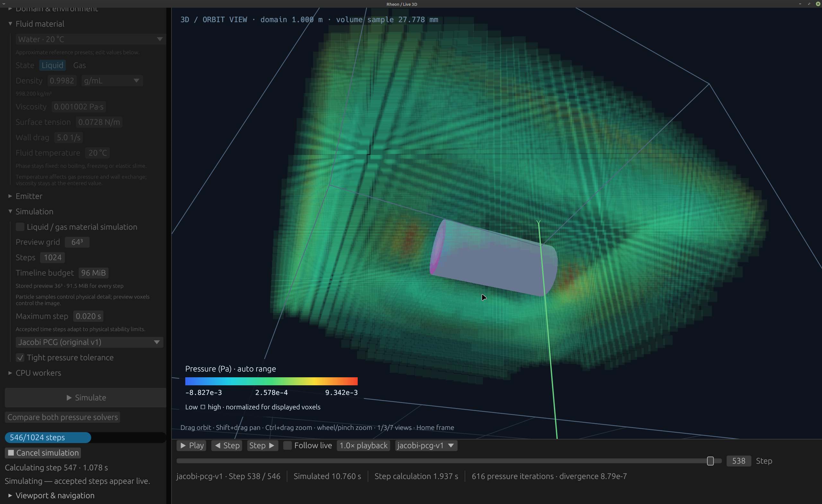This screenshot has height=504, width=822.
Task: Click Compare both pressure solvers
Action: (x=63, y=417)
